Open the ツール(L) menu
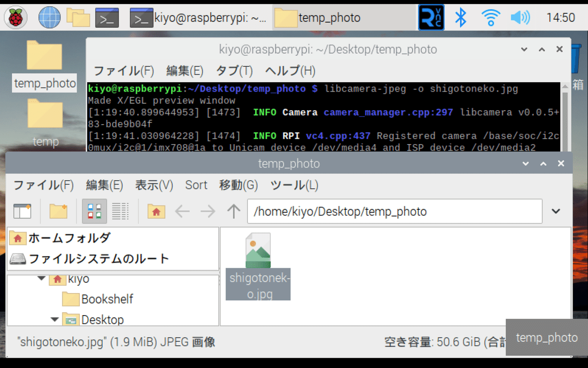This screenshot has width=588, height=368. click(293, 185)
